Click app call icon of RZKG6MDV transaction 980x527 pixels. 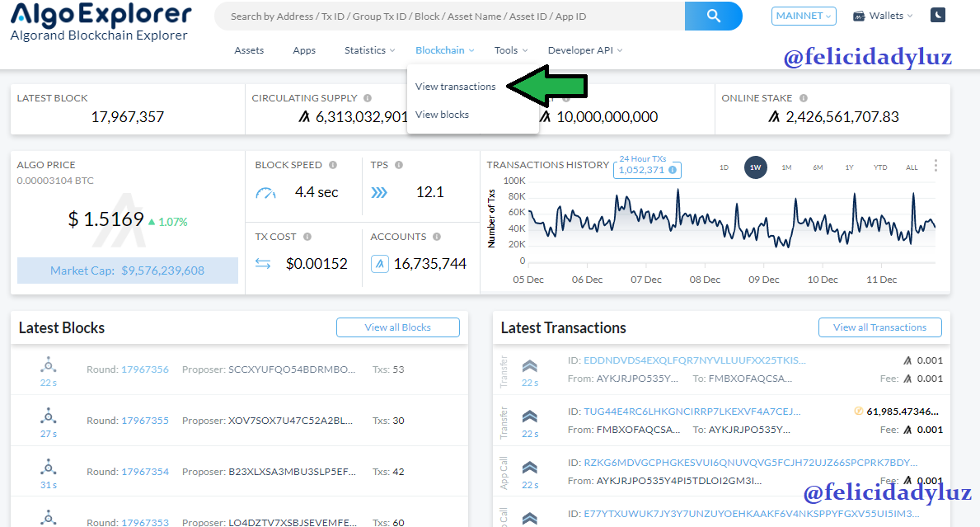529,468
